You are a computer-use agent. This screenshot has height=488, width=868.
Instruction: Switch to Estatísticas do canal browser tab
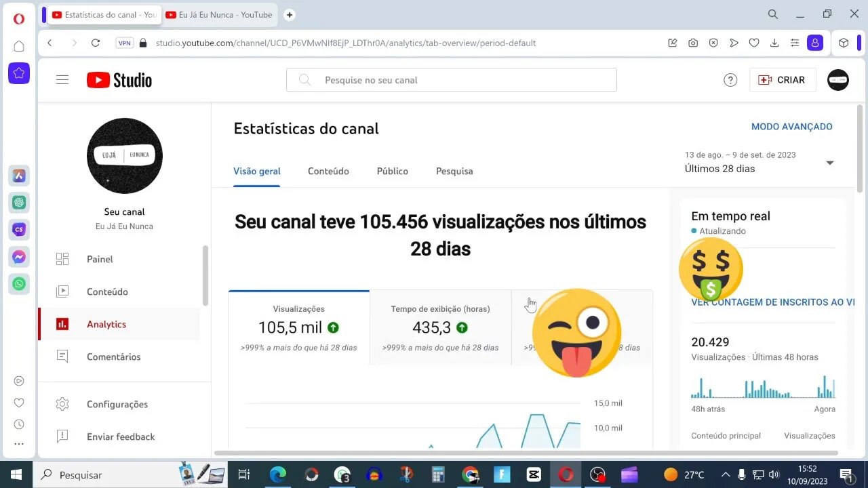click(x=104, y=14)
